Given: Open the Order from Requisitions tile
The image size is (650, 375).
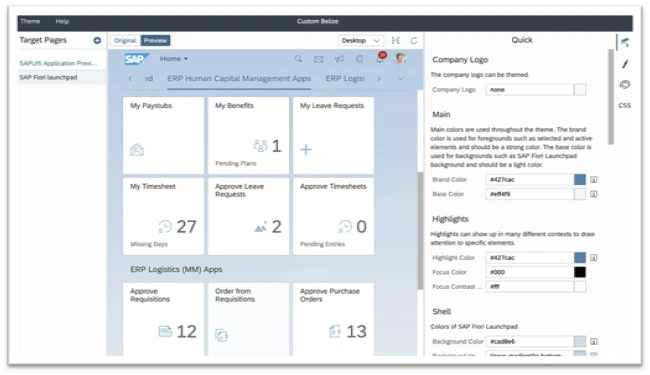Looking at the screenshot, I should click(x=248, y=319).
